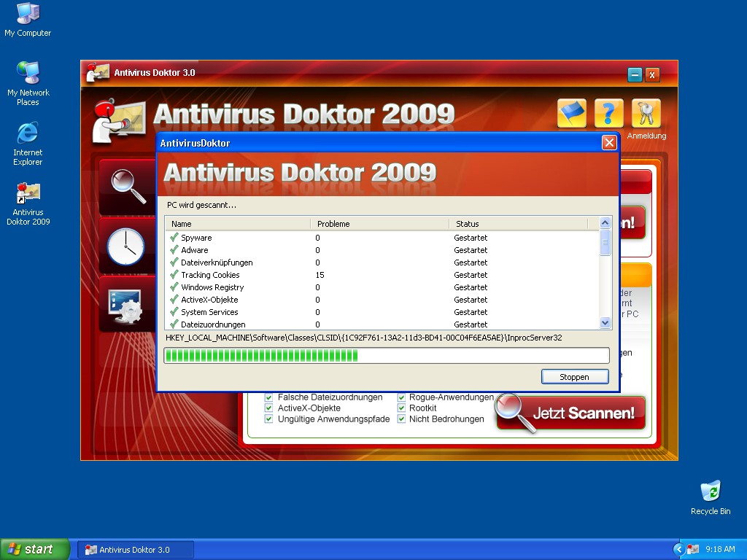Click the blue flag icon in header
The width and height of the screenshot is (747, 560).
pos(572,114)
